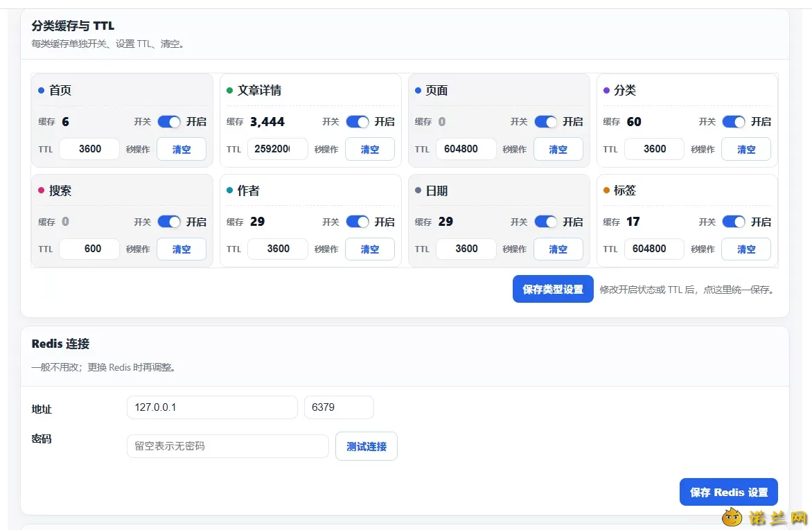Click the Redis password input field
Screen dimensions: 812x530
[228, 446]
